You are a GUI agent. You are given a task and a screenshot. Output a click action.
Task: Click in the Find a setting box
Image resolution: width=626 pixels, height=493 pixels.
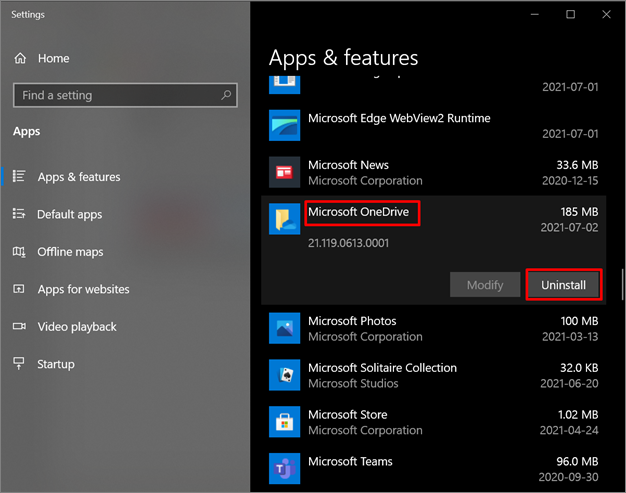[115, 95]
